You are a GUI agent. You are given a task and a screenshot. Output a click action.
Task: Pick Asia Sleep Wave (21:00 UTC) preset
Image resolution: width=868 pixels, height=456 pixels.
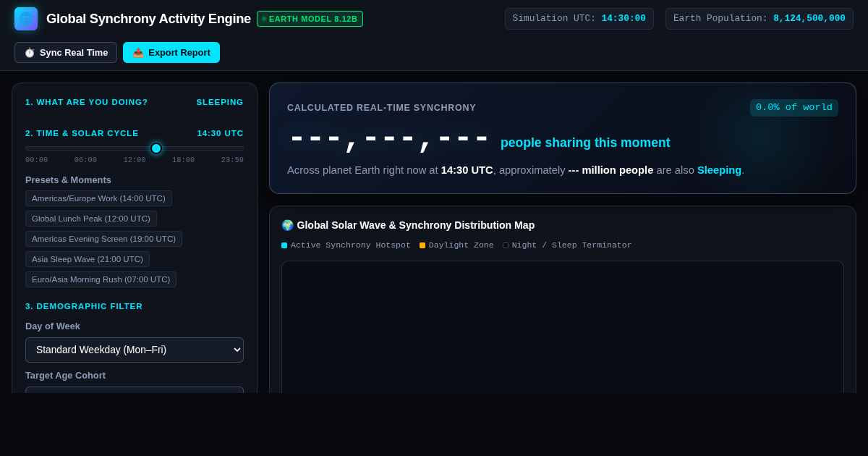pos(88,259)
